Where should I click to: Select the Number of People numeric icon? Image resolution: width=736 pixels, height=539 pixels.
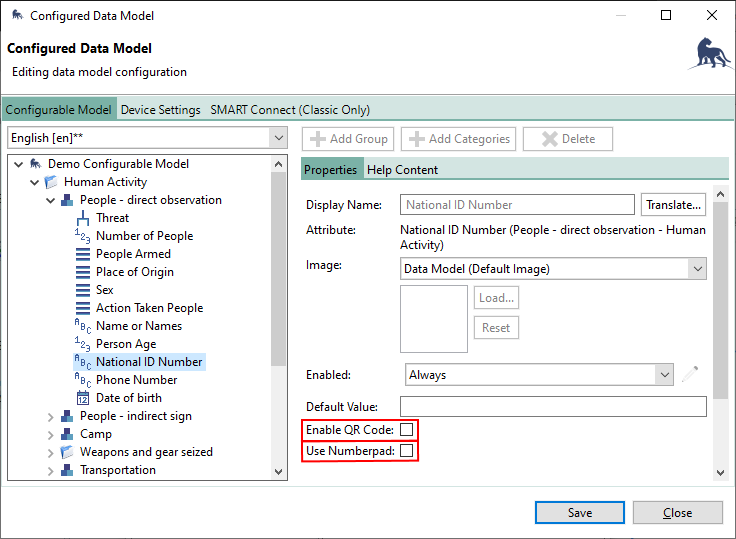click(83, 236)
